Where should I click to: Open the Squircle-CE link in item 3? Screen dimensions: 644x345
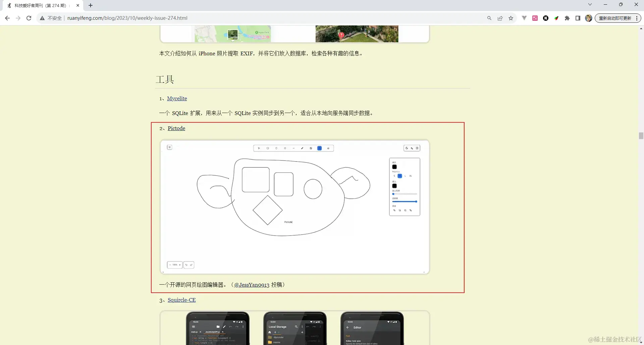(x=181, y=300)
